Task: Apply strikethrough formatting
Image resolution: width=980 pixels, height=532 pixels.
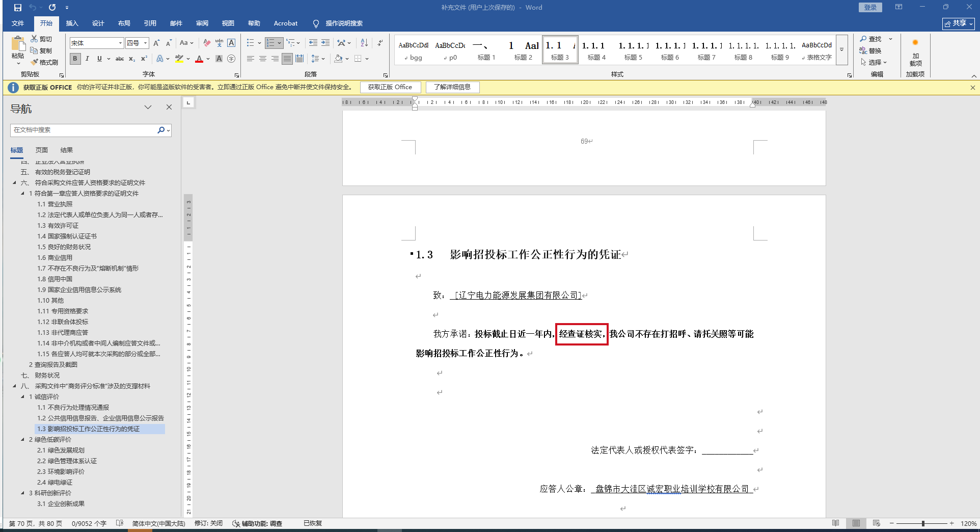Action: (120, 59)
